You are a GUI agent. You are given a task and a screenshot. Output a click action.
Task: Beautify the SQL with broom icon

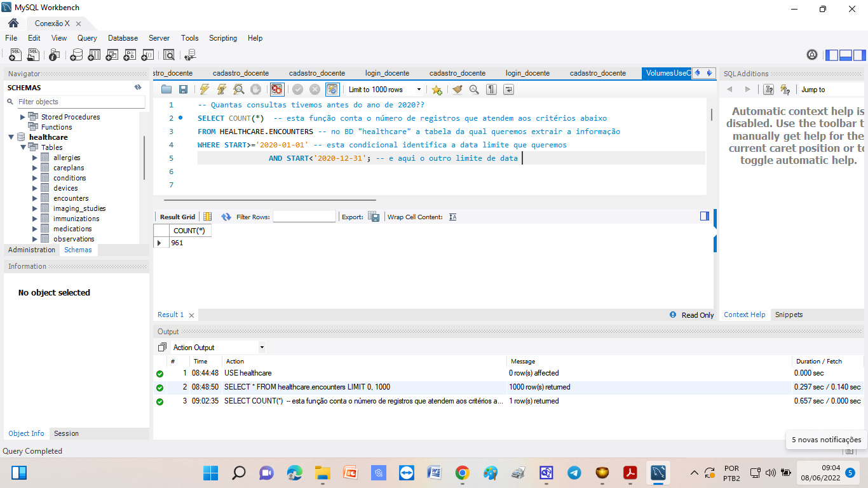pos(457,90)
